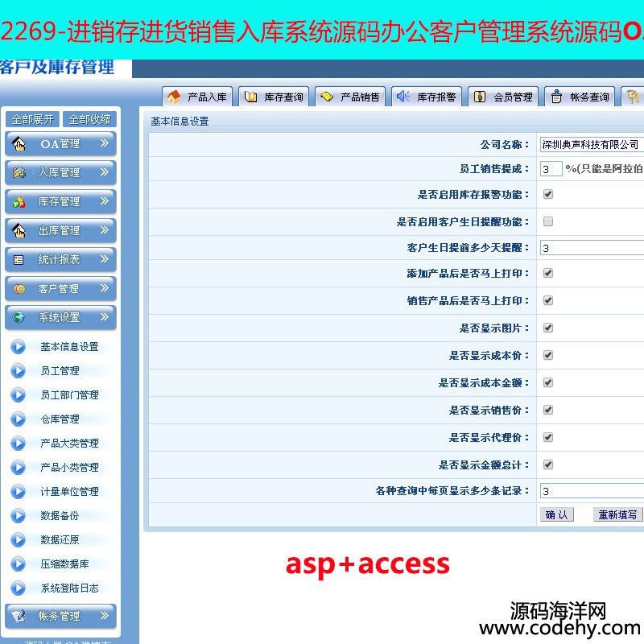Toggle 是否显示图片 checkbox
This screenshot has height=644, width=644.
(548, 328)
